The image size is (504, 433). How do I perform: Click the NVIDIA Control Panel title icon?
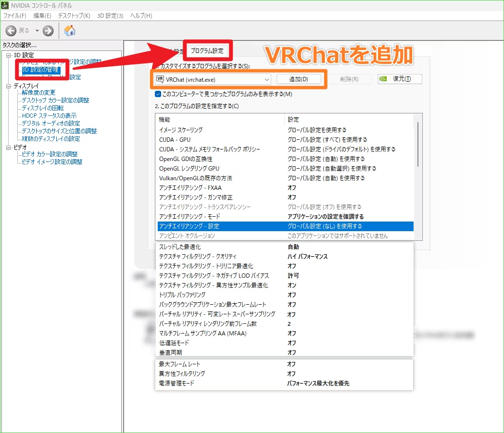(x=5, y=5)
